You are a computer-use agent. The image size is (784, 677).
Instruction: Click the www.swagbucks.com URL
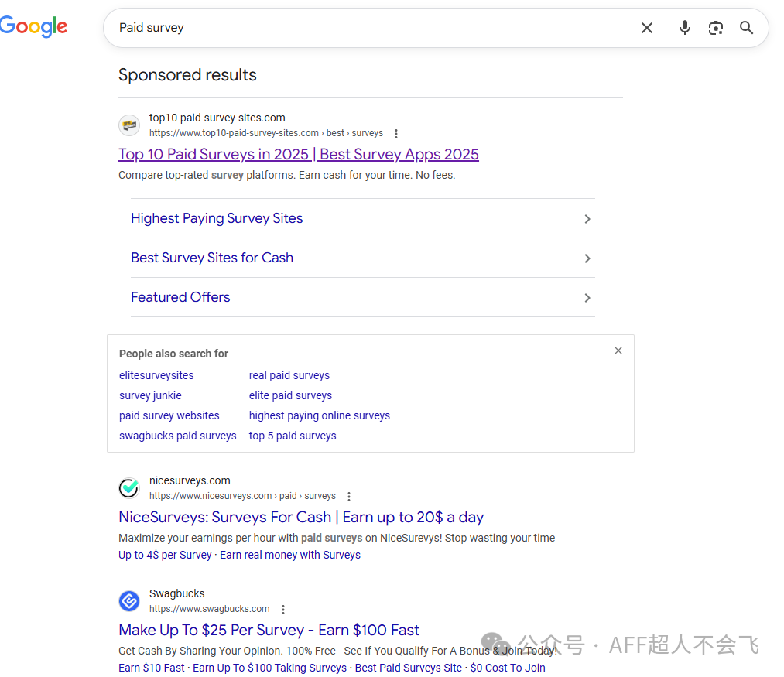point(209,609)
